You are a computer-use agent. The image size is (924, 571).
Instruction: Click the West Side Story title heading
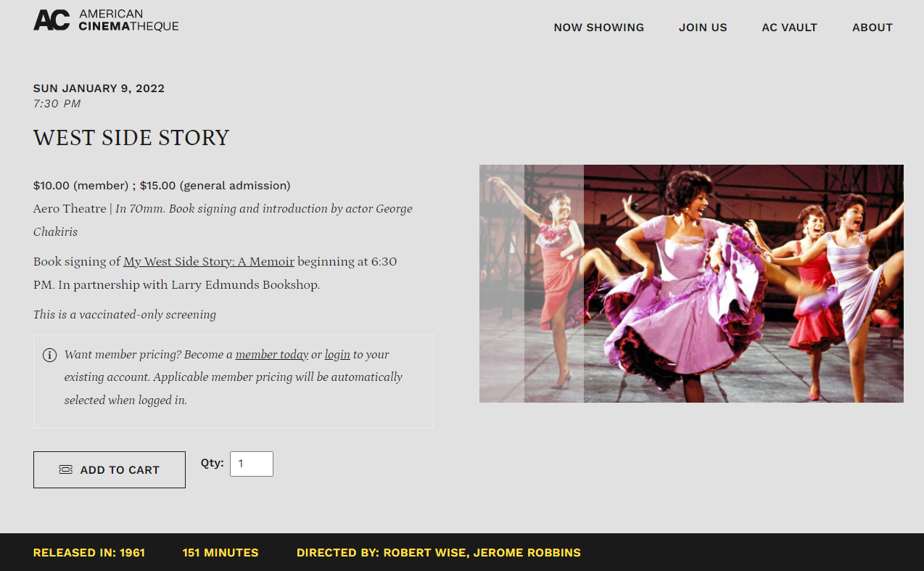coord(131,138)
